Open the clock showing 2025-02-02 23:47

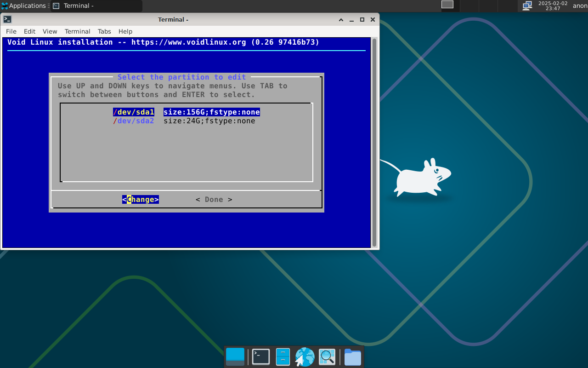tap(553, 6)
